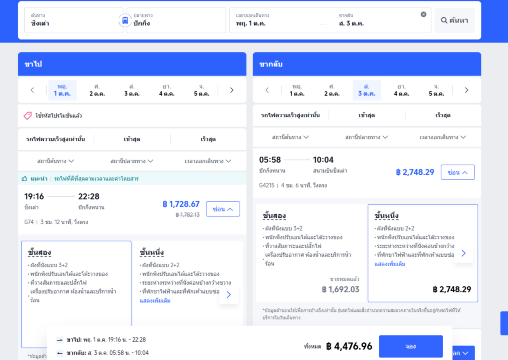Click the return train price ฿2,748.29 beside 10:04
Image resolution: width=508 pixels, height=360 pixels.
pyautogui.click(x=415, y=172)
